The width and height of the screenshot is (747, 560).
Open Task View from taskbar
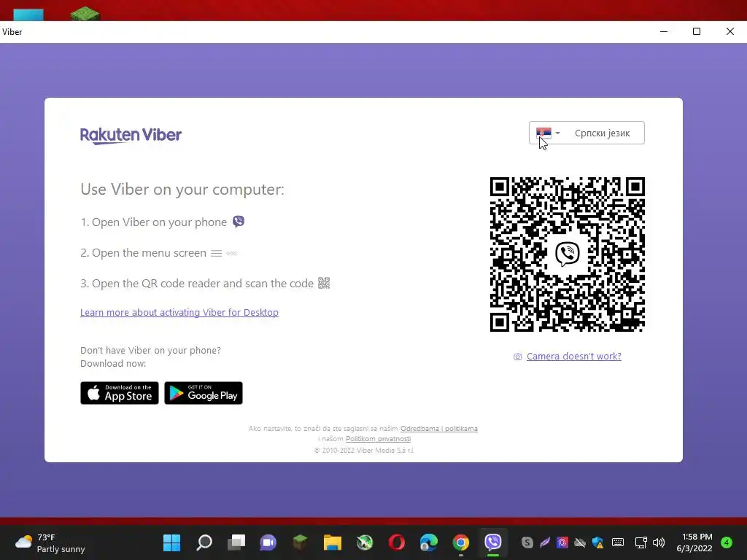[x=236, y=542]
